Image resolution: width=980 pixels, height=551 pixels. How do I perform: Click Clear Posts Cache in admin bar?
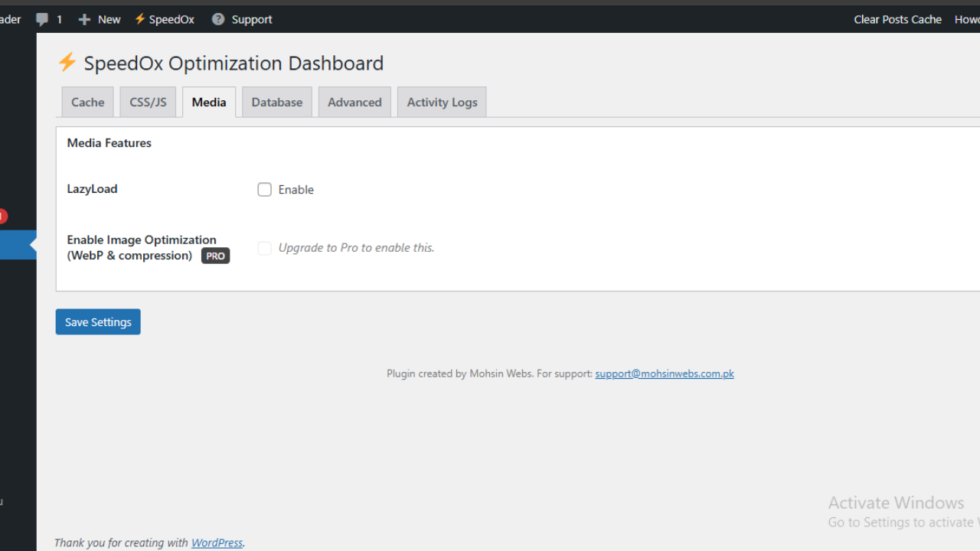[x=897, y=19]
